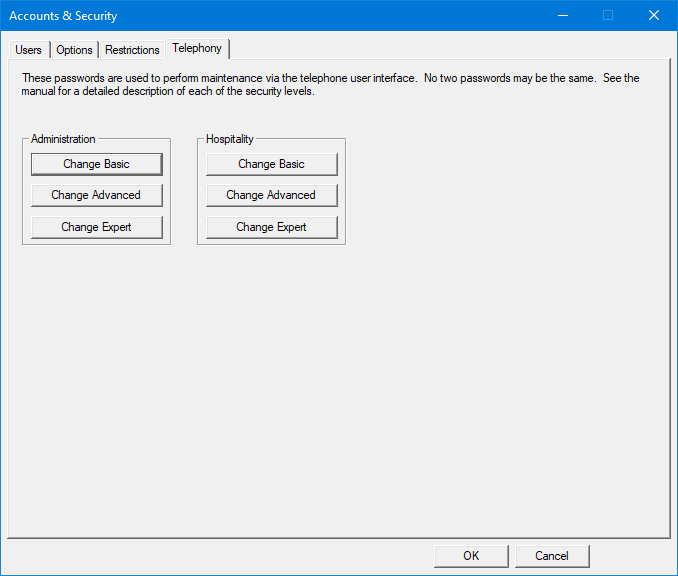This screenshot has height=576, width=678.
Task: Minimize the Accounts & Security window
Action: (562, 15)
